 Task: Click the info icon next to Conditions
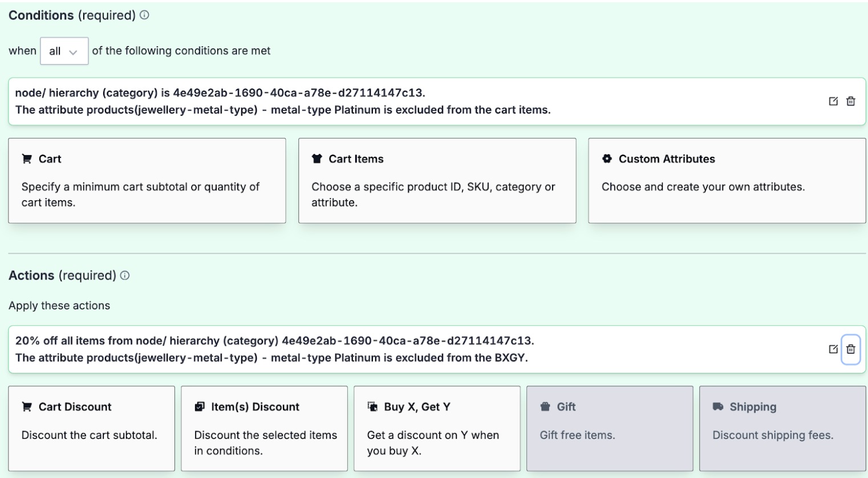click(x=144, y=15)
